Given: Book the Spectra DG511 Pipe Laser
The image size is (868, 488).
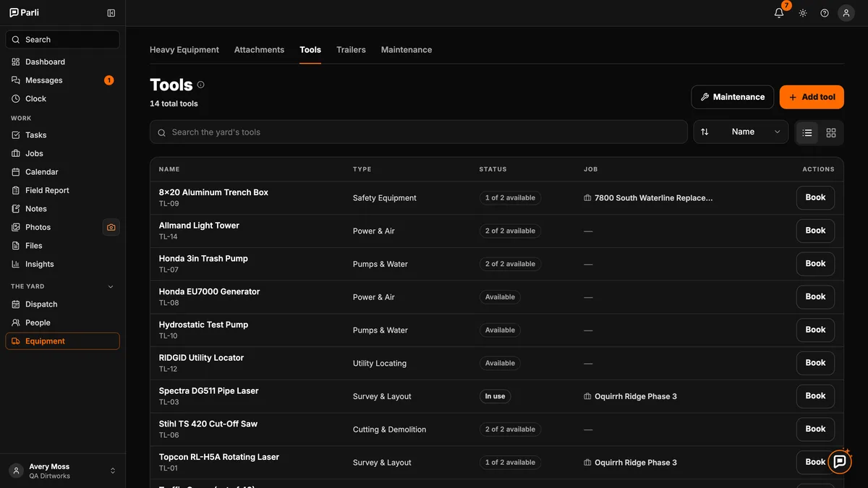Looking at the screenshot, I should 815,396.
